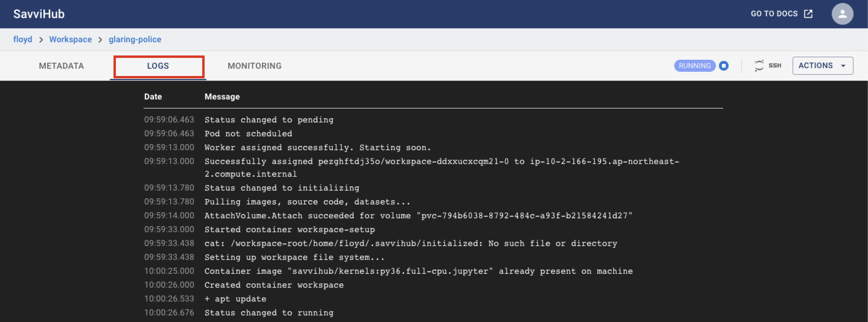Click the chevron after floyd in breadcrumb
The image size is (868, 322).
[x=41, y=40]
